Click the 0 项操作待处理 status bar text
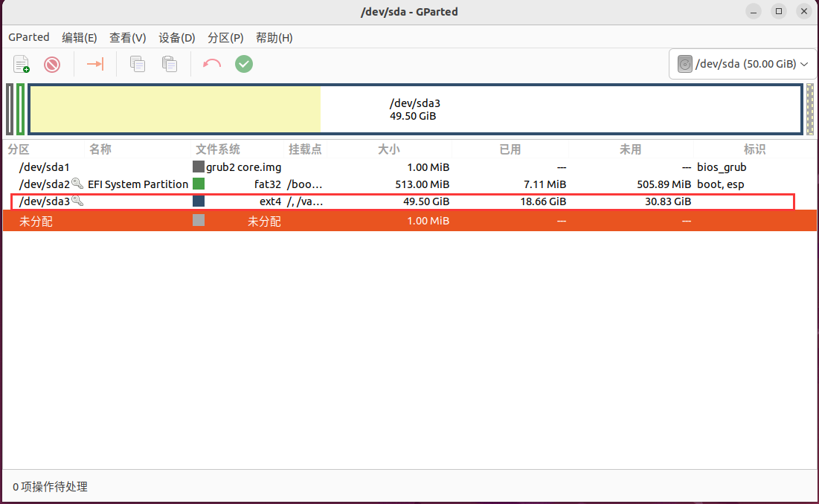The image size is (819, 504). (50, 487)
